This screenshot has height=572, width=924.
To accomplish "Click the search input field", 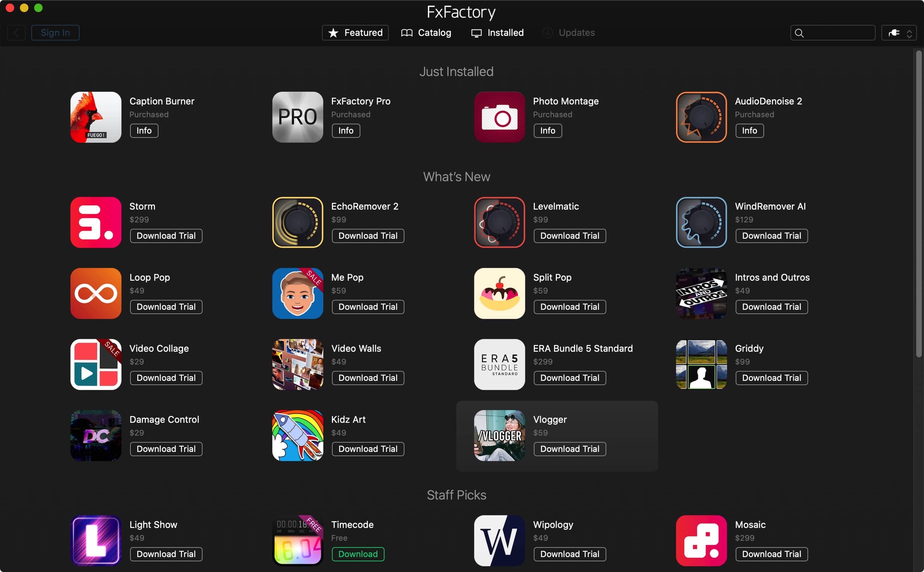I will 833,32.
